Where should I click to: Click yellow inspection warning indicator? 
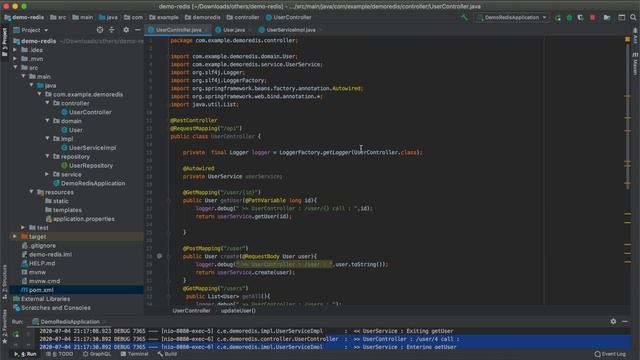[627, 39]
